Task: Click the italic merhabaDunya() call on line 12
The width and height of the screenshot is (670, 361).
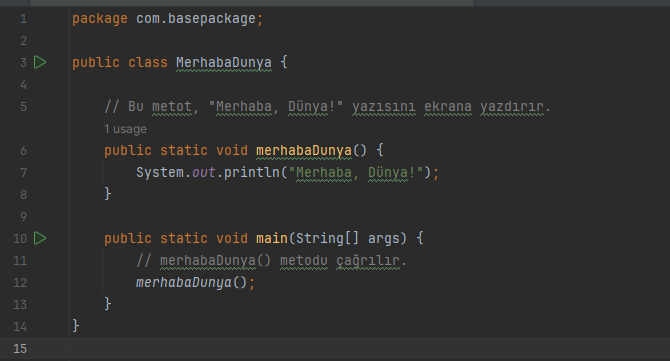Action: click(x=191, y=283)
